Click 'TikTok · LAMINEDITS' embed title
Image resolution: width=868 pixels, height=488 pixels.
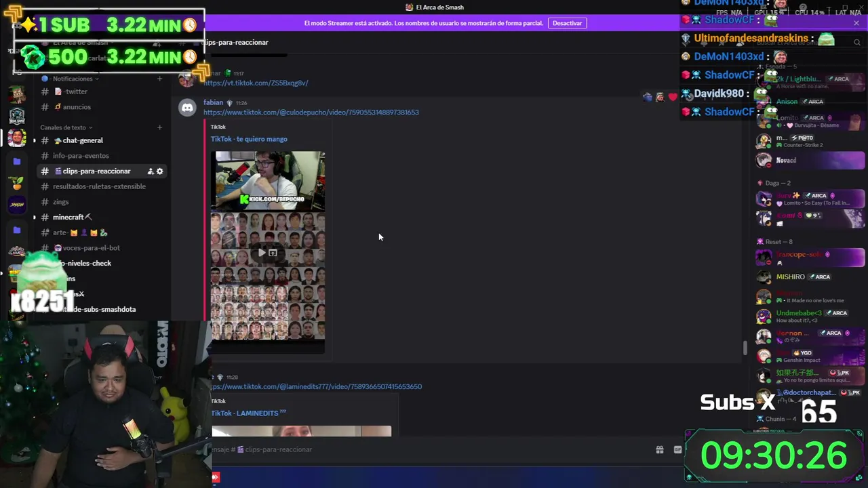249,413
